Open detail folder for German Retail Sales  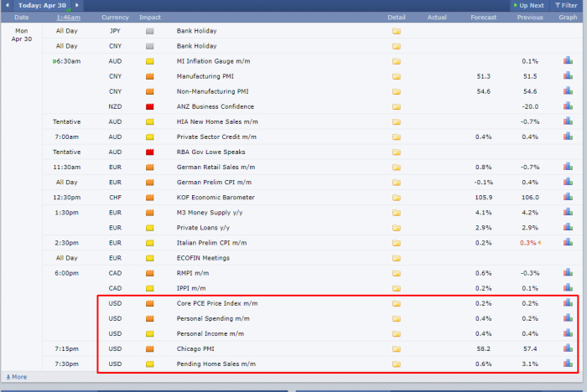point(397,168)
